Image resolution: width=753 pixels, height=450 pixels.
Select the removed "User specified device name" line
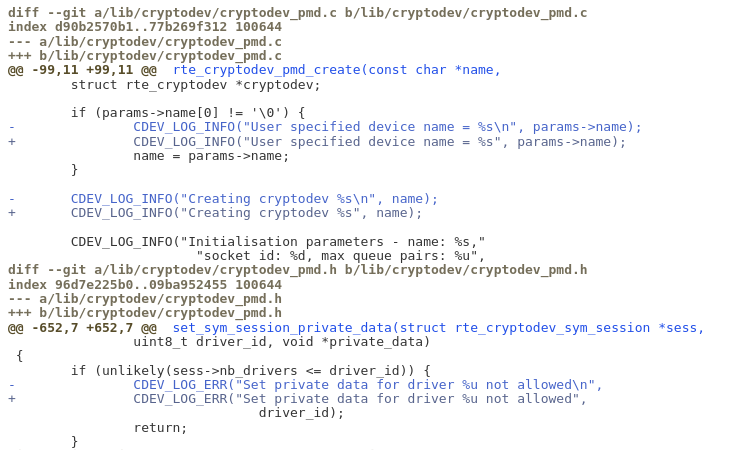click(387, 127)
